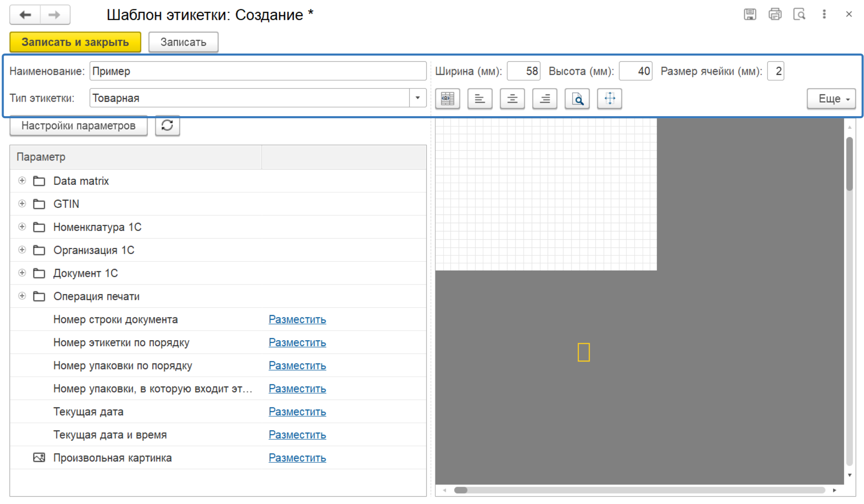Click the barcode table insert icon
Screen dimensions: 864x504
tap(448, 99)
